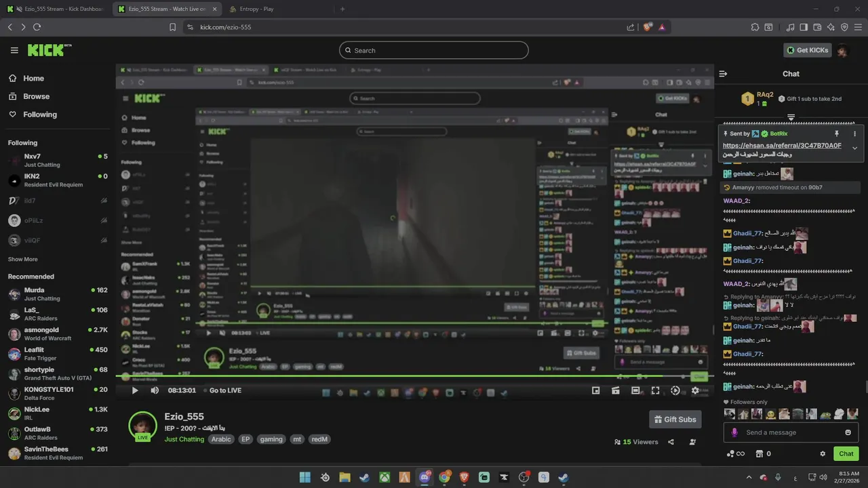Open SavinTheBees recommended channel
This screenshot has width=868, height=488.
coord(58,453)
